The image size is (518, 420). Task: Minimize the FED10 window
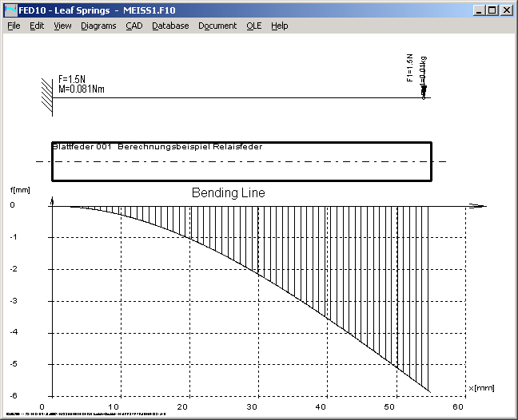(479, 10)
